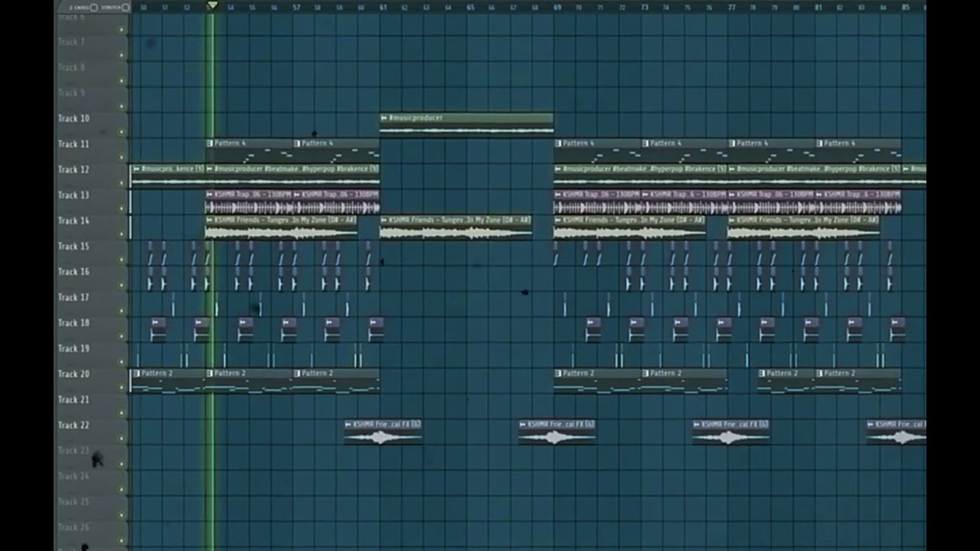Mute Track 20 with its green dot
Screen dimensions: 980x551
[121, 387]
